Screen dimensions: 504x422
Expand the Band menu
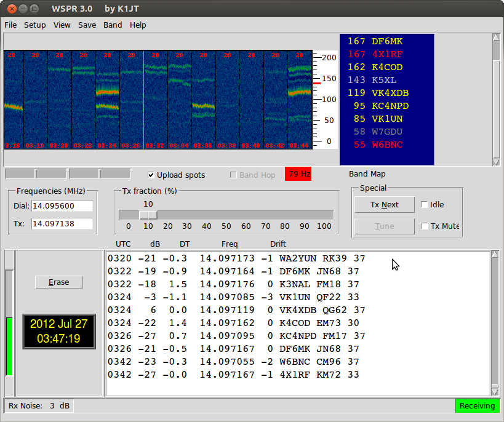click(x=113, y=25)
